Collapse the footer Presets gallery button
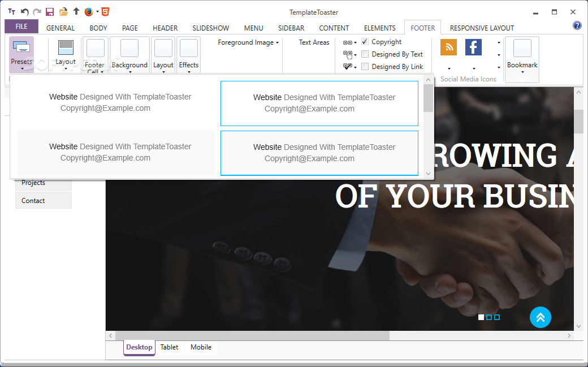 21,55
